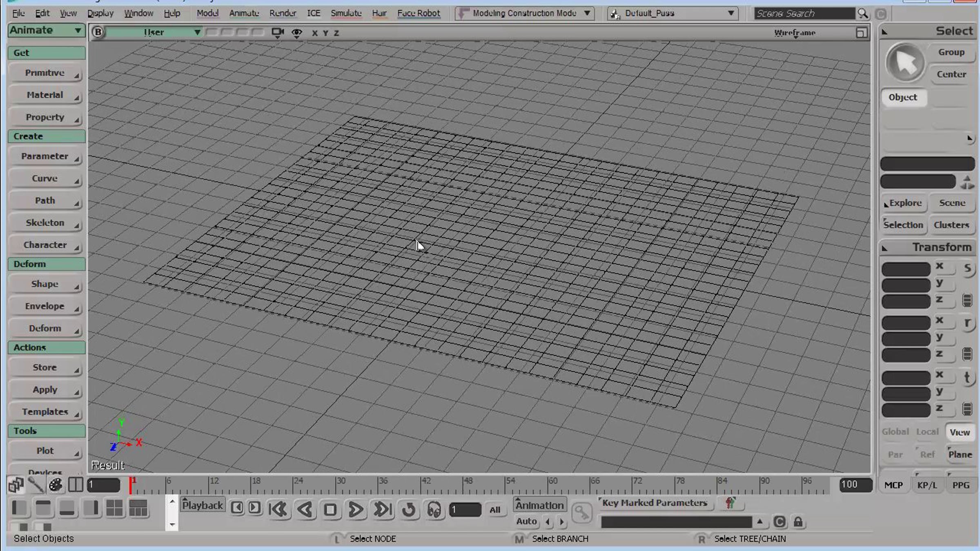Viewport: 980px width, 551px height.
Task: Open the Playback menu button
Action: (203, 505)
